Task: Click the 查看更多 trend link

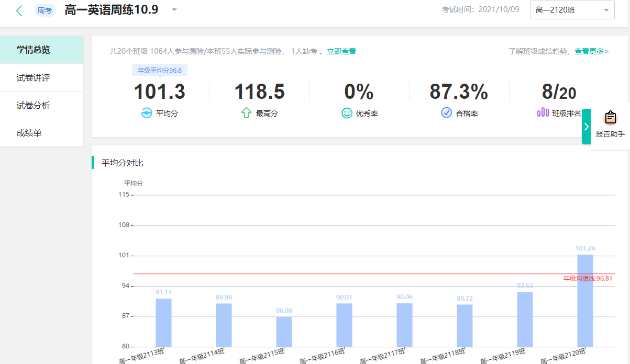Action: point(591,51)
